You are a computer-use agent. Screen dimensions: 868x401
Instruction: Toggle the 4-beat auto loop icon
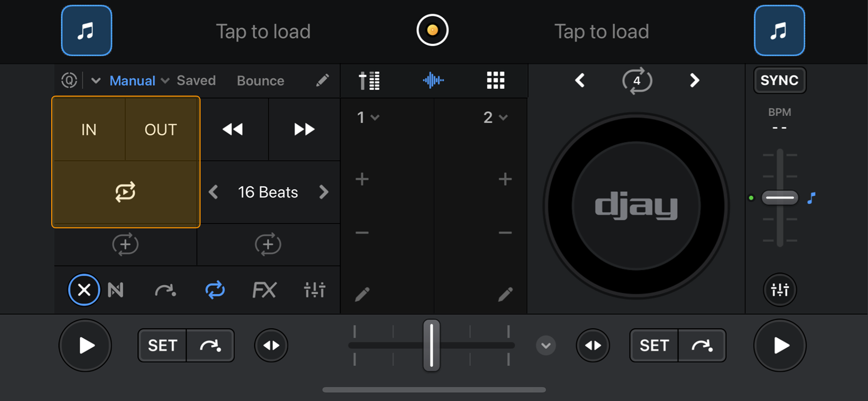pyautogui.click(x=637, y=80)
